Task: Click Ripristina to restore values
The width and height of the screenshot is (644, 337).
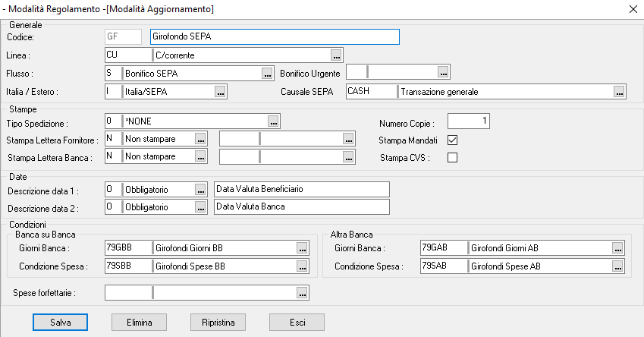Action: 218,322
